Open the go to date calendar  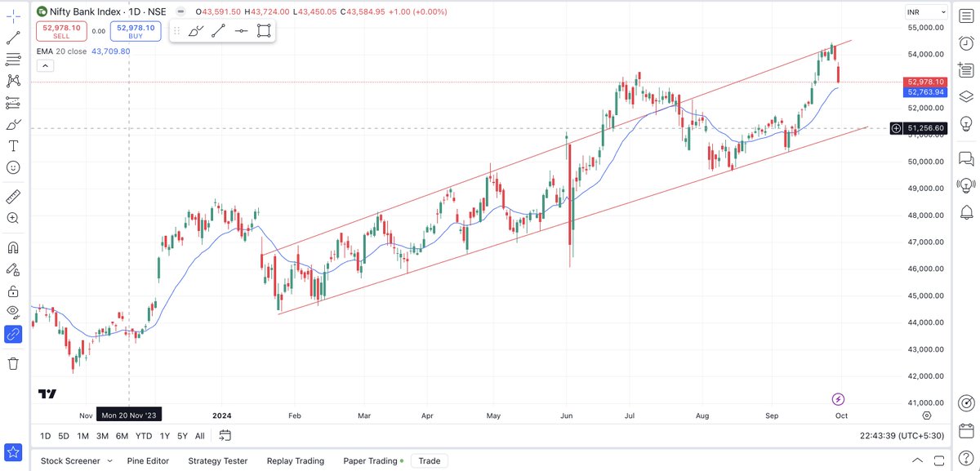pyautogui.click(x=225, y=436)
